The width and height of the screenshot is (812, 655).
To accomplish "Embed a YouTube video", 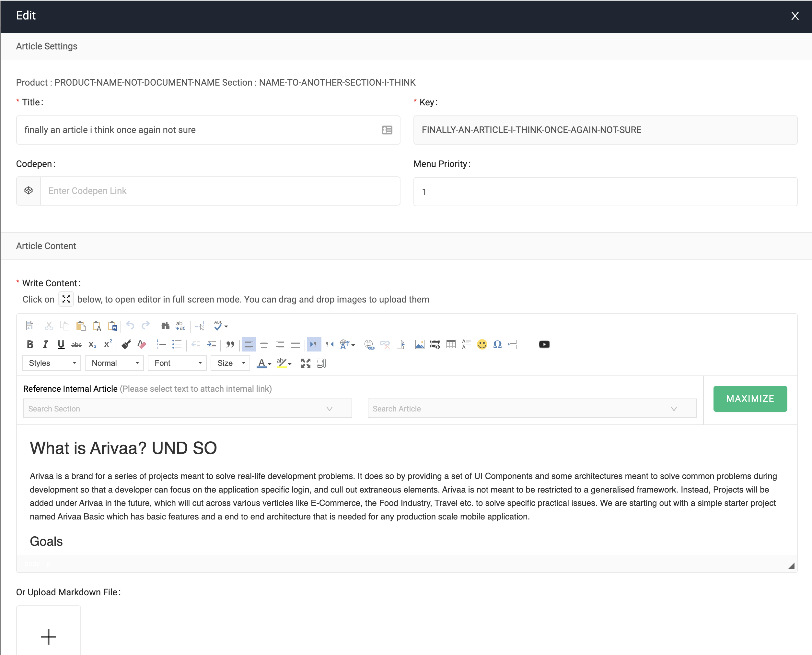I will (544, 344).
